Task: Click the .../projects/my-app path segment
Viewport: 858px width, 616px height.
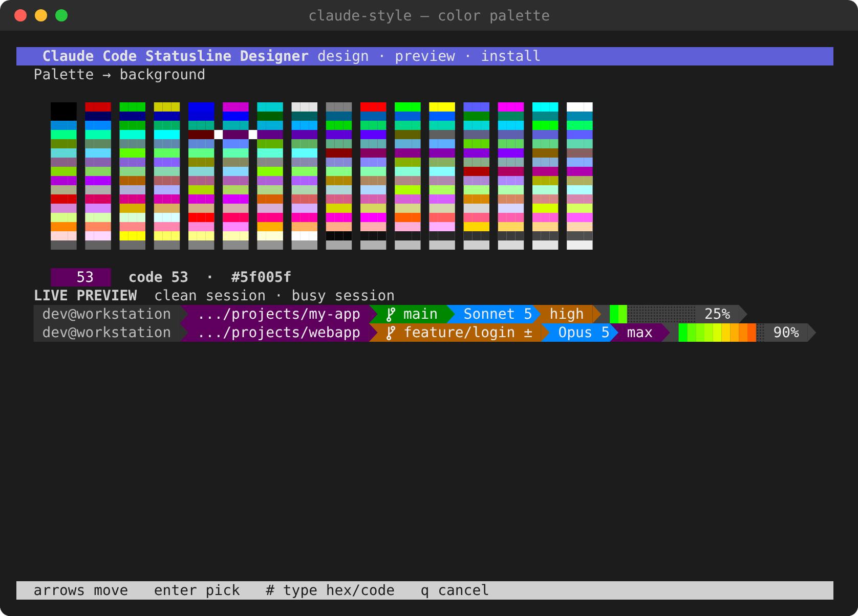Action: [x=279, y=314]
